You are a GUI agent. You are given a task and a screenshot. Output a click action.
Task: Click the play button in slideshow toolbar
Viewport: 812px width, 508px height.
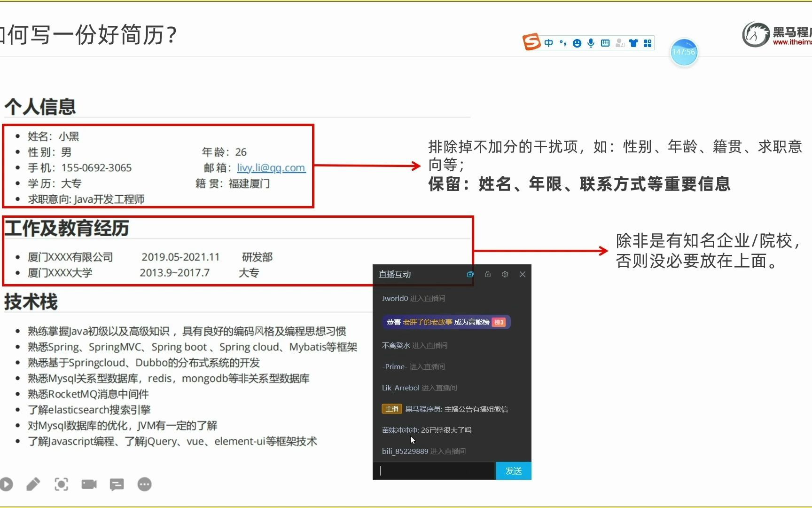(6, 484)
